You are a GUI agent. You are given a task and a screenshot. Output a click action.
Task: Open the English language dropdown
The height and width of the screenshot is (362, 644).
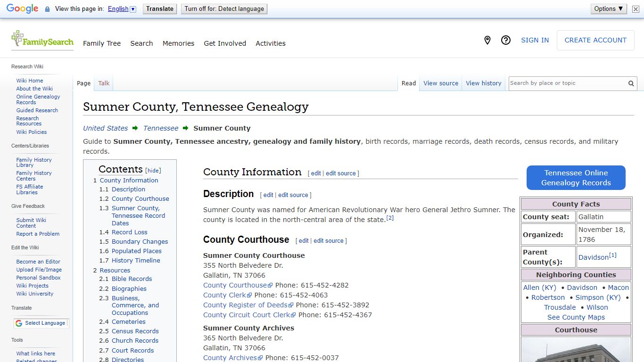coord(122,9)
